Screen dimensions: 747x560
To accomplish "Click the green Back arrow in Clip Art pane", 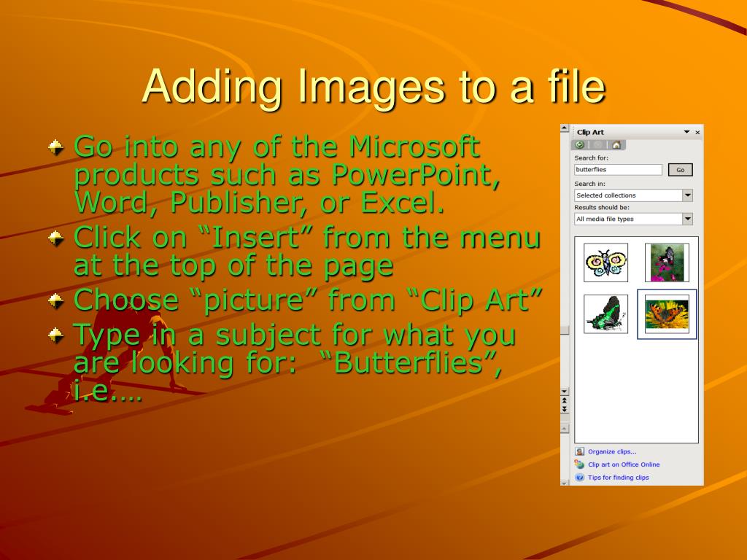I will 580,145.
